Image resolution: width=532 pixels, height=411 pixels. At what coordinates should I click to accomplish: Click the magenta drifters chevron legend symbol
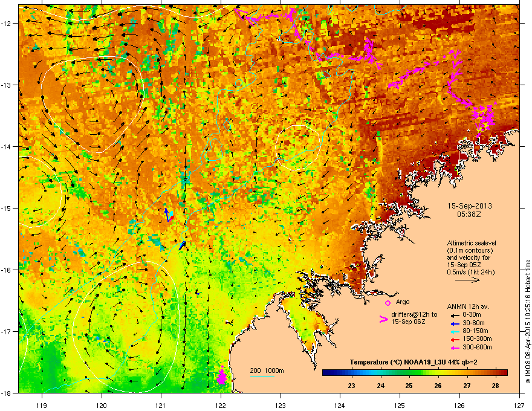[383, 319]
